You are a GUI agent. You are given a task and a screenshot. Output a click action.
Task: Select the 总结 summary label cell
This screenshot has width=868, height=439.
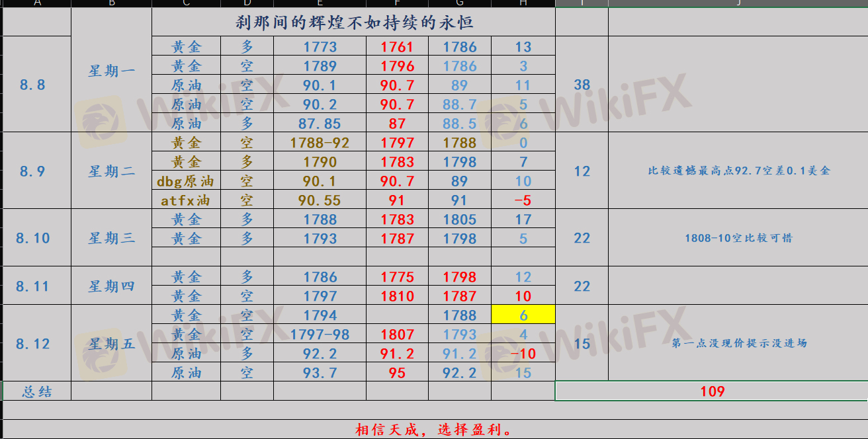point(37,391)
